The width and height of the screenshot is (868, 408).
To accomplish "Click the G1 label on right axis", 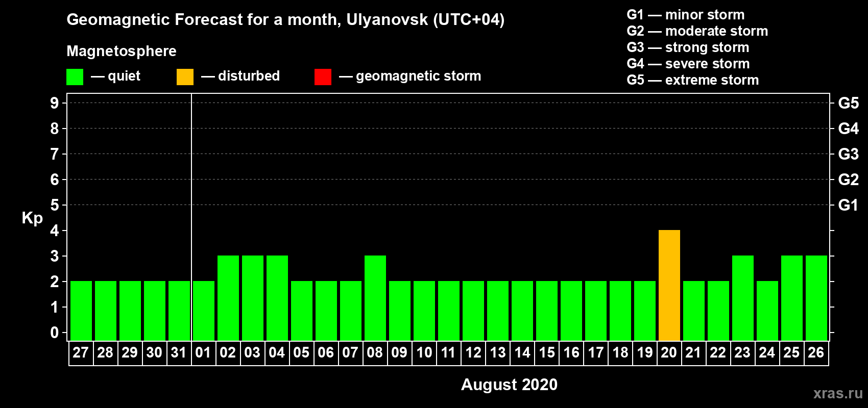I will click(x=849, y=205).
